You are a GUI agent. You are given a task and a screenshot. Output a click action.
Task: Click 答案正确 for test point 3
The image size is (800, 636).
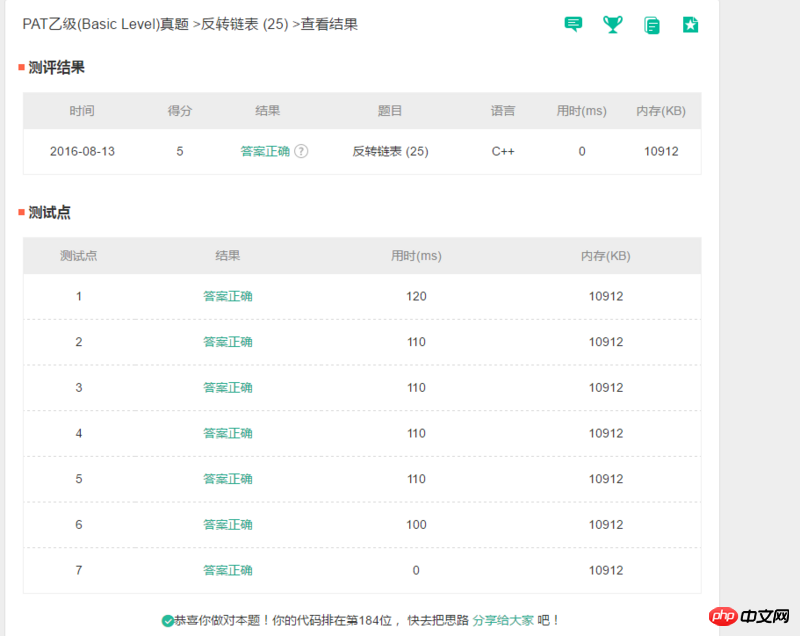[228, 388]
